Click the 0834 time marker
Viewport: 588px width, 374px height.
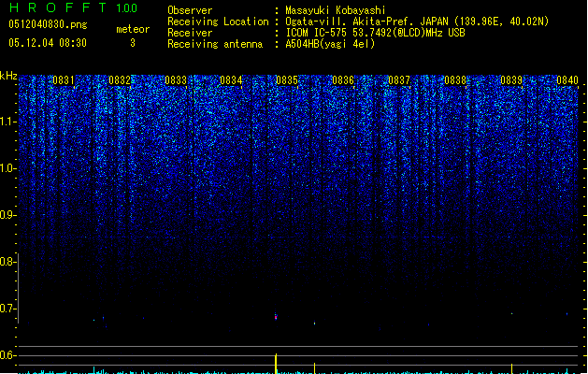point(231,80)
